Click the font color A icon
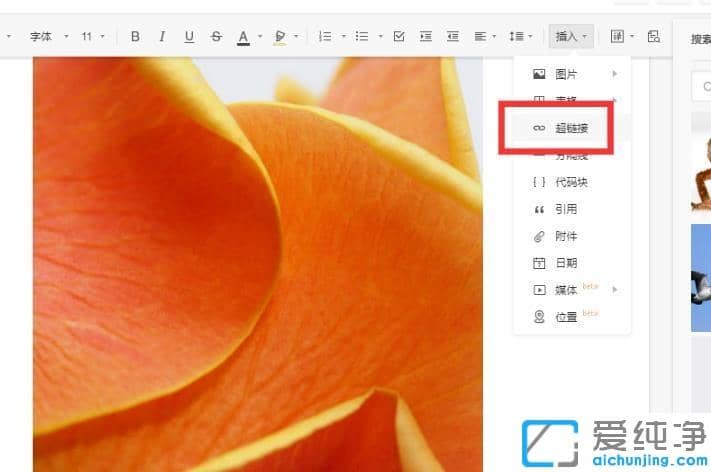Viewport: 711px width, 472px height. click(x=243, y=37)
